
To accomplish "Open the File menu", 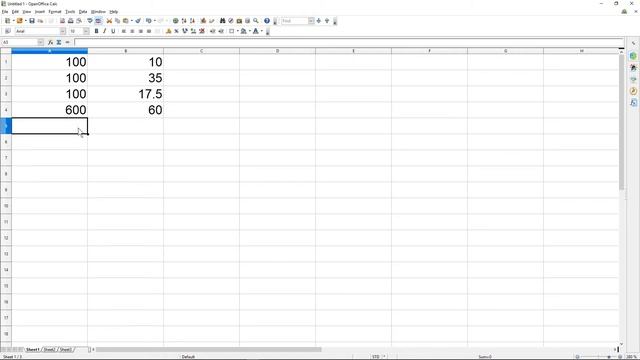I will (4, 12).
